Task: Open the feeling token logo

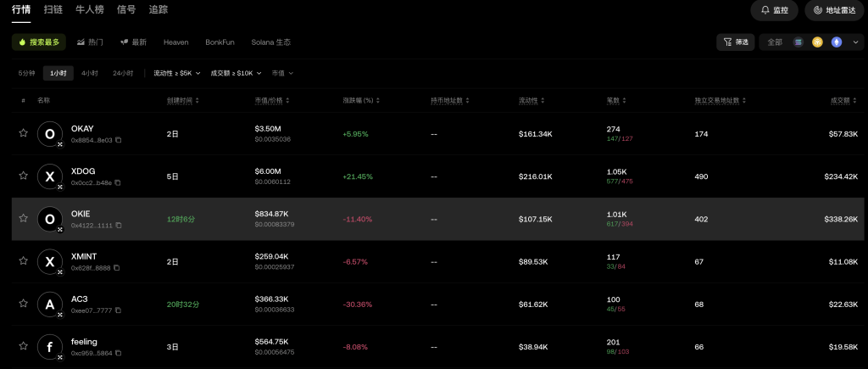Action: pyautogui.click(x=50, y=346)
